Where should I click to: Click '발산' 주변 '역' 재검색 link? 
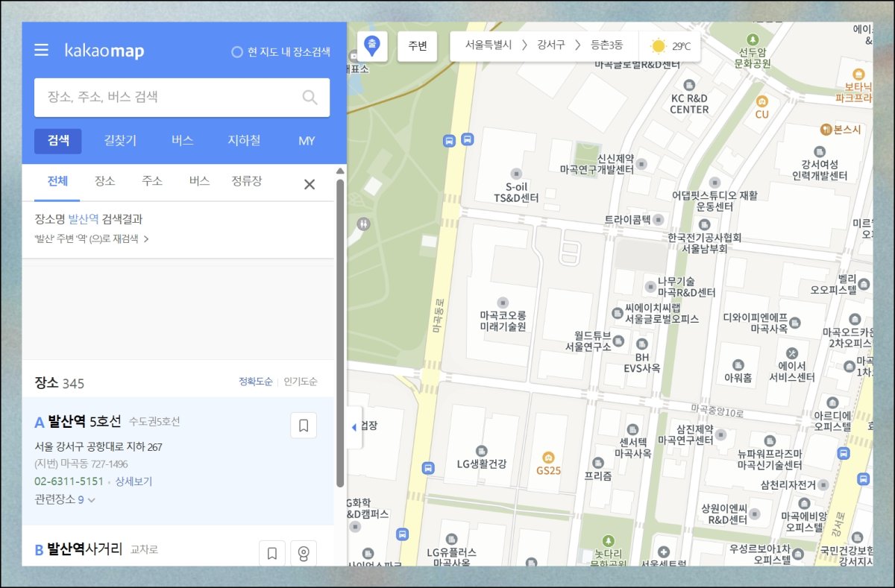click(x=92, y=239)
